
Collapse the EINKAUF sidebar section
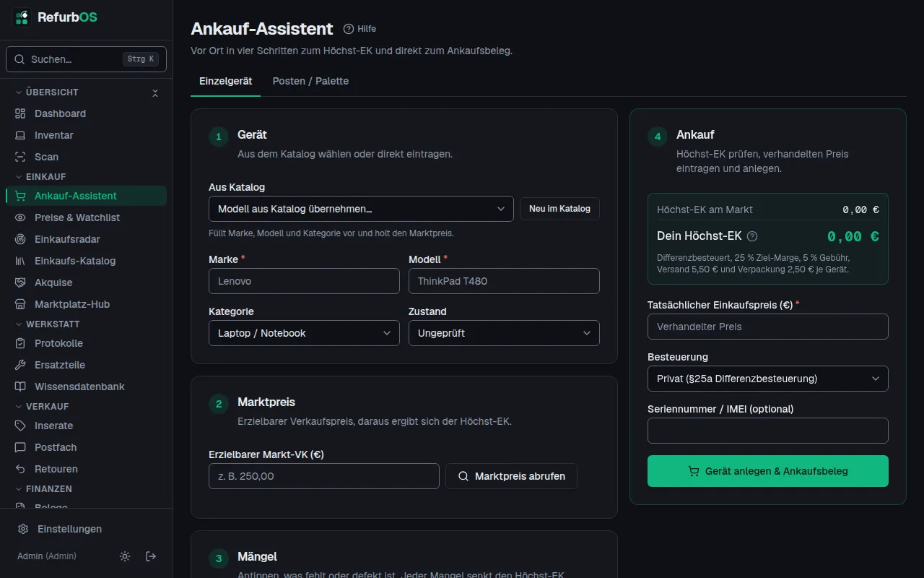pyautogui.click(x=45, y=176)
